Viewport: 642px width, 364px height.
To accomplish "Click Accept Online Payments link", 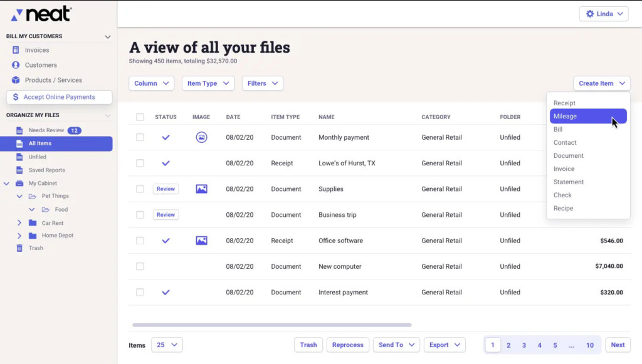I will [60, 97].
